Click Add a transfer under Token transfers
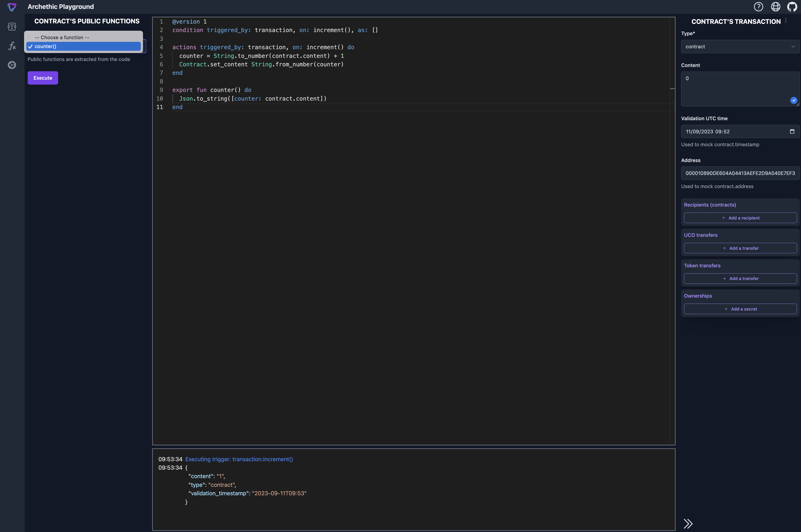801x532 pixels. (x=740, y=278)
